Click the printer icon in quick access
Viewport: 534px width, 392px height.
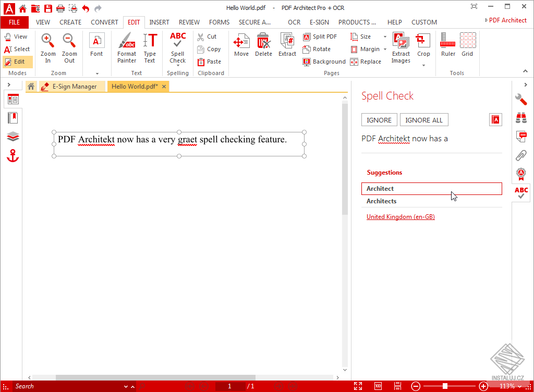pyautogui.click(x=60, y=8)
